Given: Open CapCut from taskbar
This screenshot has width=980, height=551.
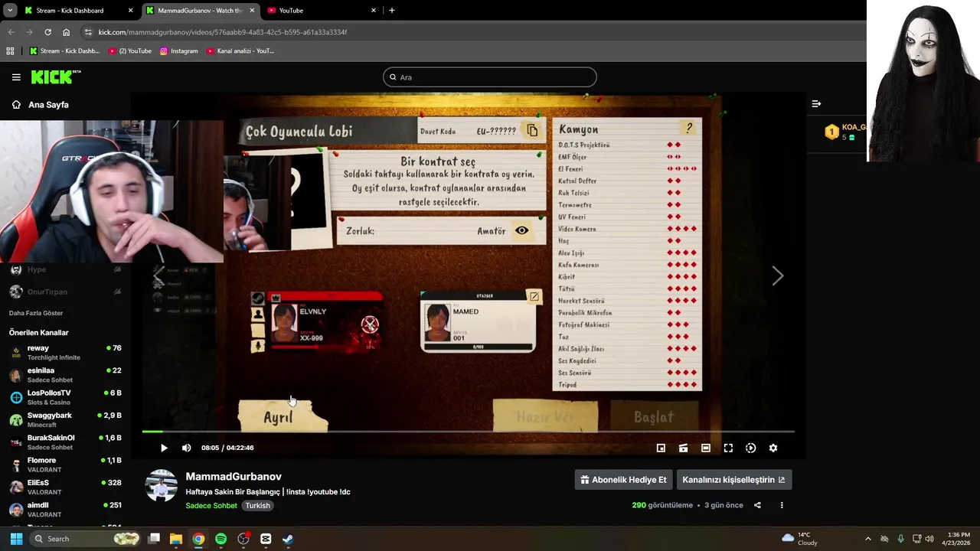Looking at the screenshot, I should click(266, 539).
